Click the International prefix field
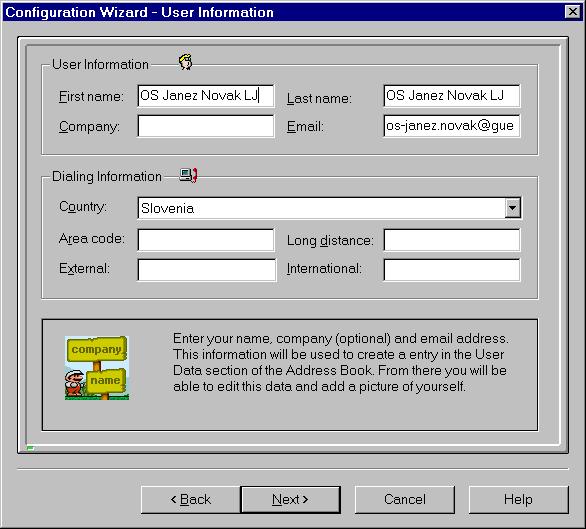Screen dimensions: 586x529 451,270
